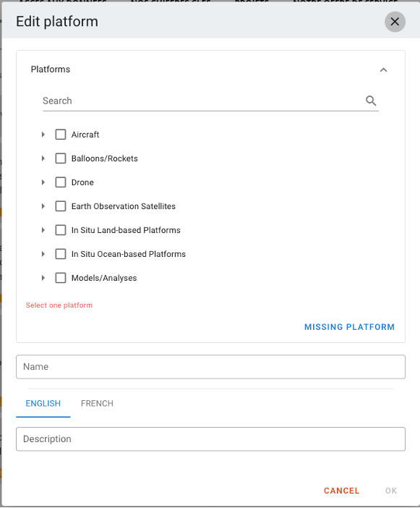Collapse the Platforms panel chevron
The width and height of the screenshot is (420, 508).
tap(383, 69)
